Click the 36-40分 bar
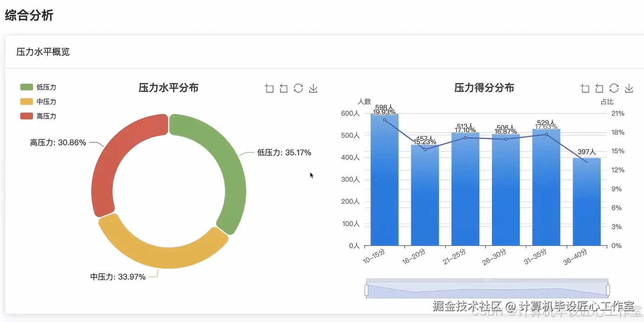Viewport: 644px width, 322px height. (587, 204)
